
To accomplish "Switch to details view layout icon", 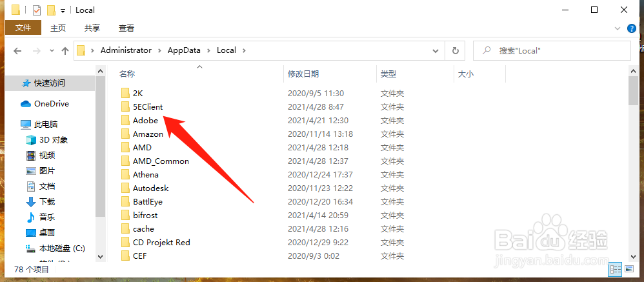I will [615, 269].
